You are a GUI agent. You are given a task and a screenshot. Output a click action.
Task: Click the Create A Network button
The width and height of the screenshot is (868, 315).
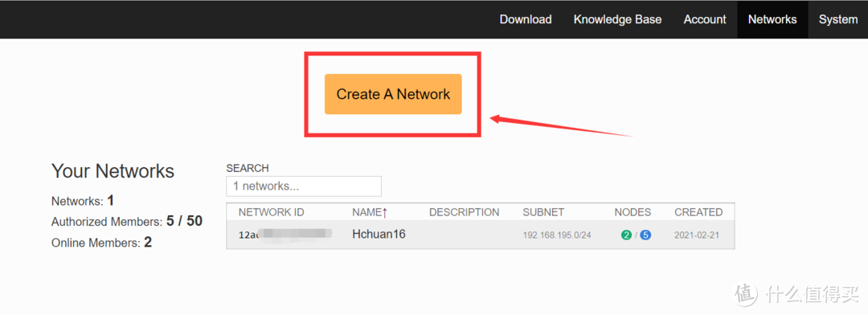coord(393,94)
